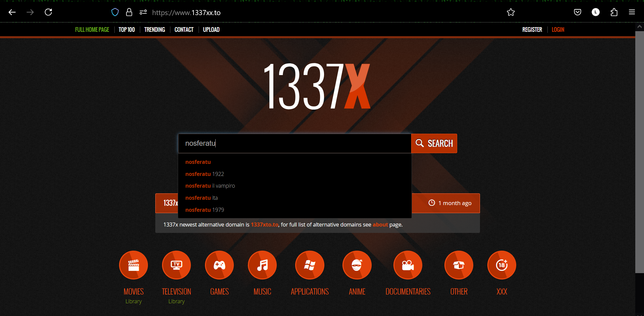Screen dimensions: 644x316
Task: Click the '1 month ago' timestamp
Action: 450,203
